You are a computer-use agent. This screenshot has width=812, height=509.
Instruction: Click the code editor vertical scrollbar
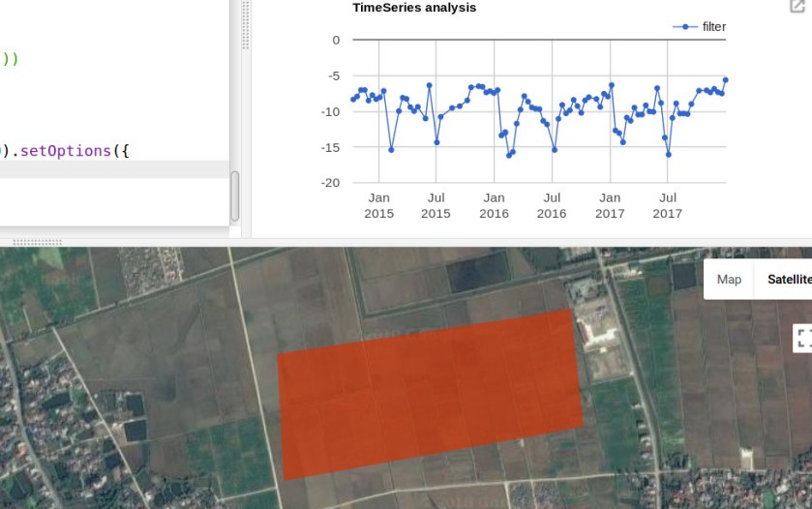234,196
